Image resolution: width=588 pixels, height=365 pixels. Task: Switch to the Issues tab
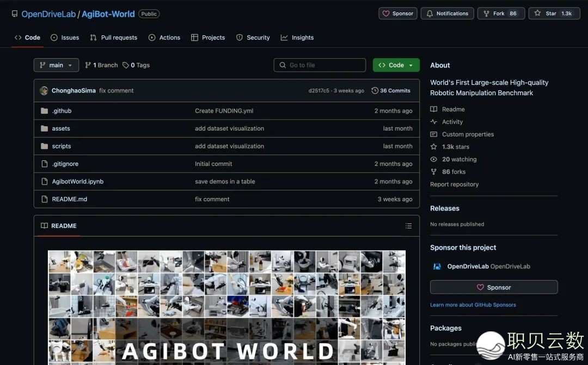(65, 38)
